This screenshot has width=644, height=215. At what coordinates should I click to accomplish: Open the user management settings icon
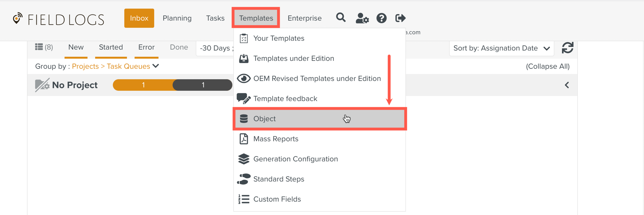[362, 18]
